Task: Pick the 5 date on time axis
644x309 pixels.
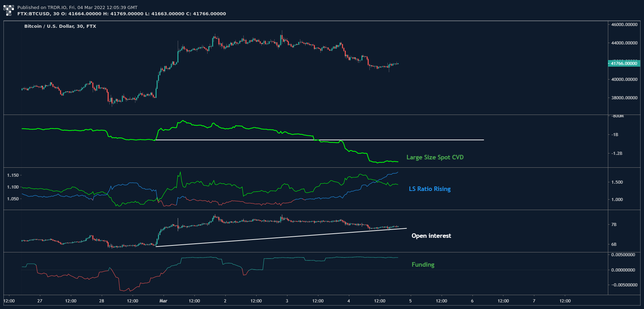Action: coord(410,301)
